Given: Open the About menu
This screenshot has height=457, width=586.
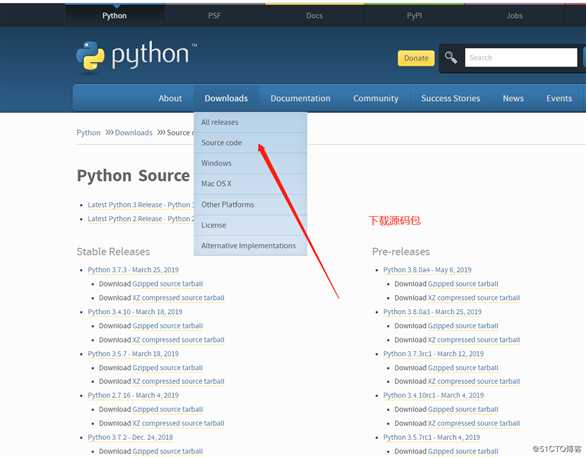Looking at the screenshot, I should [x=170, y=98].
